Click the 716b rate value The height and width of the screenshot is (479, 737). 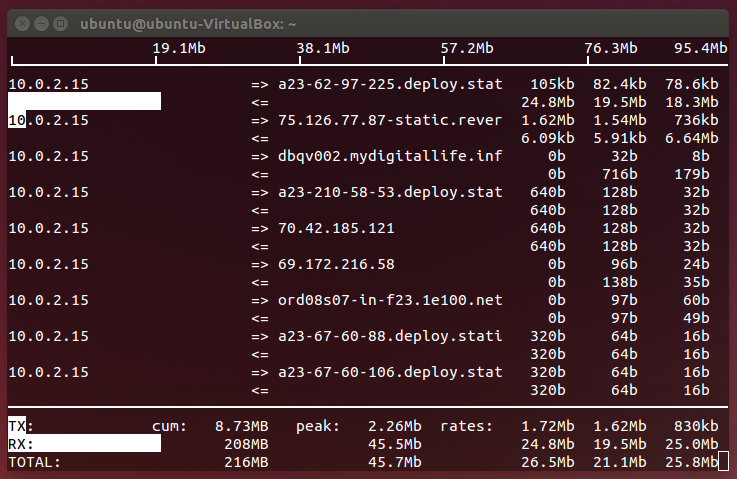click(619, 174)
